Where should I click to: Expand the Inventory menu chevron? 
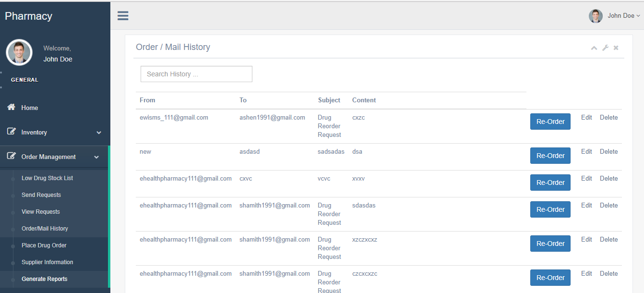[99, 133]
